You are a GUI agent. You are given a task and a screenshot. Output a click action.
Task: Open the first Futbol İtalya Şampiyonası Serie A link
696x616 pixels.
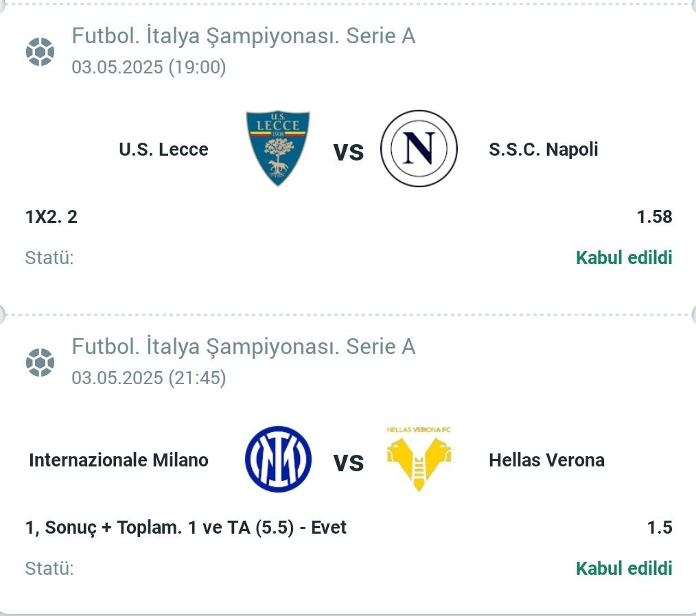pos(244,36)
